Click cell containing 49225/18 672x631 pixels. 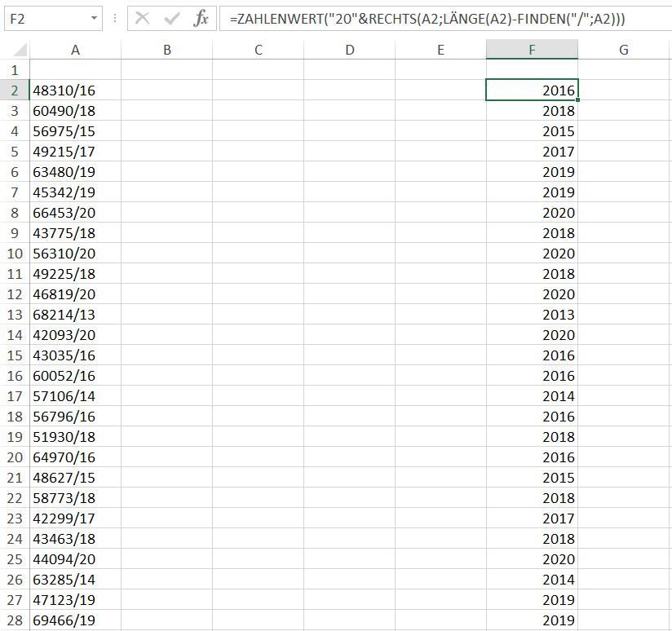(75, 273)
